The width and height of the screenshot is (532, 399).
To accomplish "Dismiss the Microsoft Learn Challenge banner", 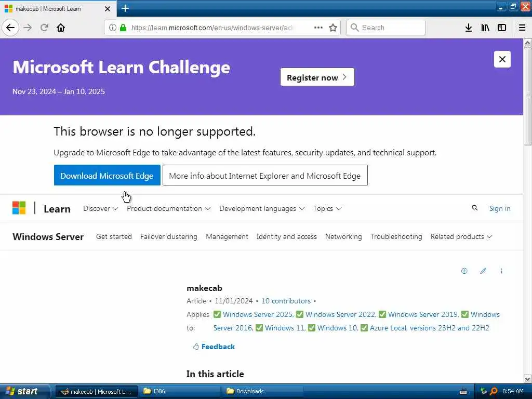I will pos(502,59).
